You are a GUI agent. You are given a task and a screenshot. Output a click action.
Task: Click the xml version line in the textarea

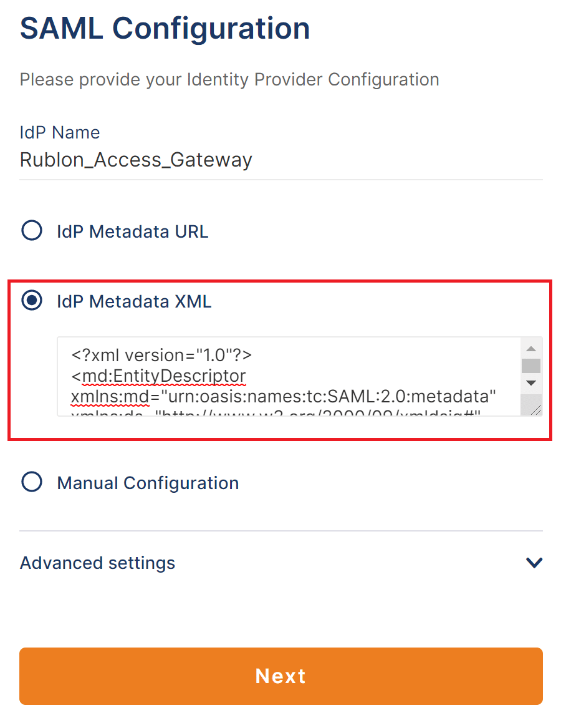click(x=161, y=356)
